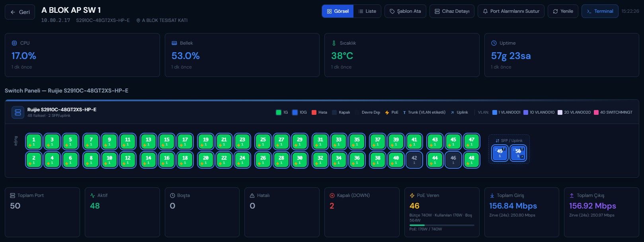This screenshot has height=242, width=644.
Task: Click the 1 VLAN0001 legend swatch
Action: tap(495, 112)
